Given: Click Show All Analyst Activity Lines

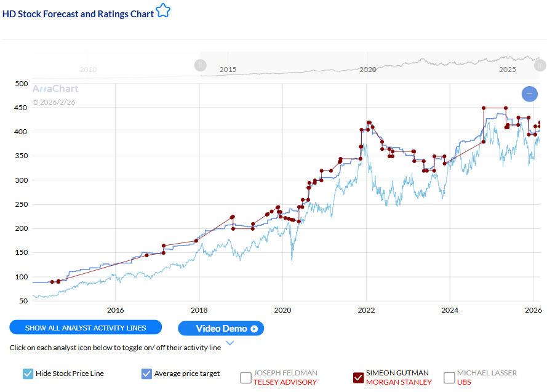Looking at the screenshot, I should point(86,328).
